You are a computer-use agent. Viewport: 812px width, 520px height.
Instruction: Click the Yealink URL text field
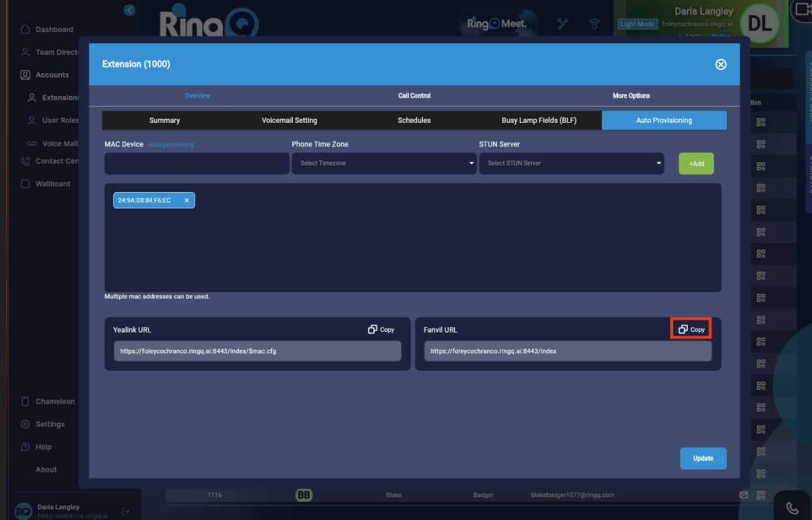258,351
